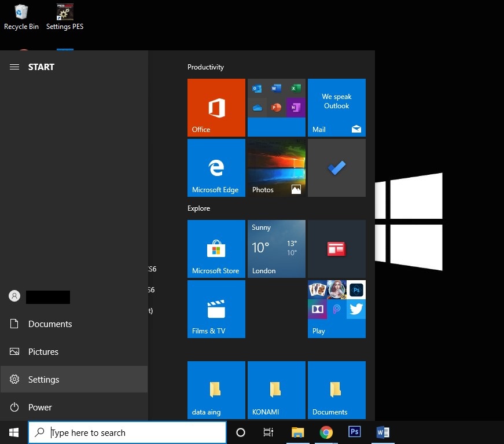504x444 pixels.
Task: Open Pictures from the Start sidebar
Action: tap(43, 352)
